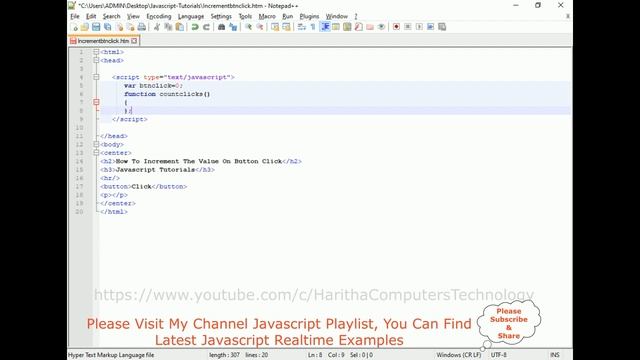
Task: Click the Close All documents icon
Action: click(130, 27)
